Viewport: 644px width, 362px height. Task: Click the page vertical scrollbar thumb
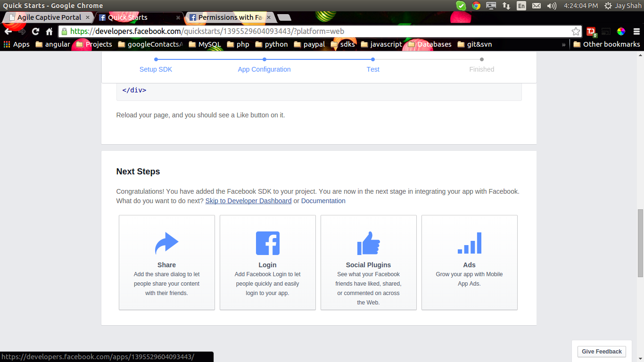coord(640,243)
